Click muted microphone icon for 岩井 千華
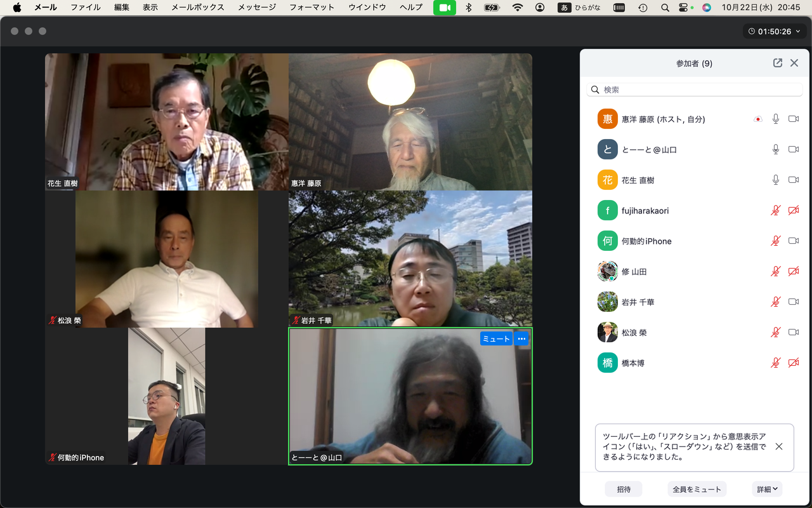The height and width of the screenshot is (508, 812). [775, 302]
